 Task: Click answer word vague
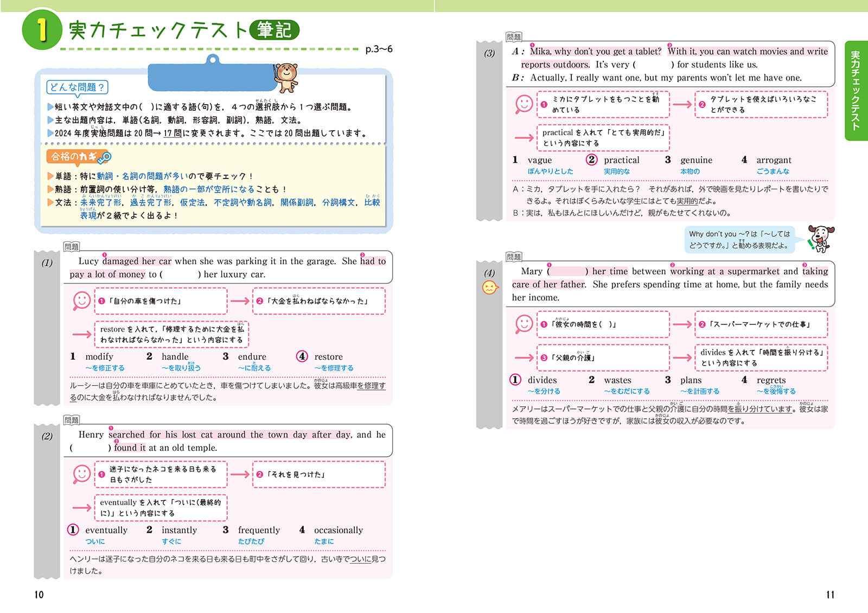click(540, 160)
